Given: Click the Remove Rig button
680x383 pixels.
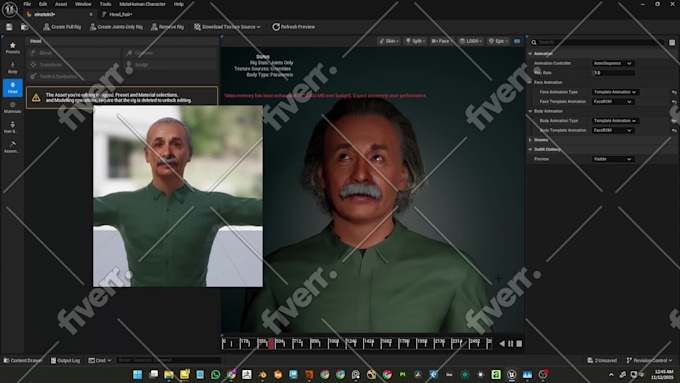Looking at the screenshot, I should (x=167, y=27).
